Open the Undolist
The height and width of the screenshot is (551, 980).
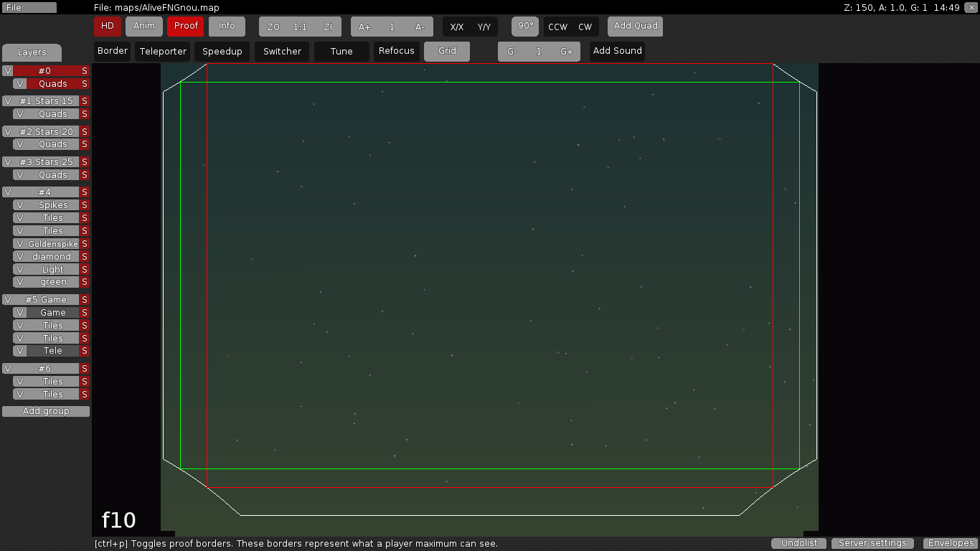point(798,543)
